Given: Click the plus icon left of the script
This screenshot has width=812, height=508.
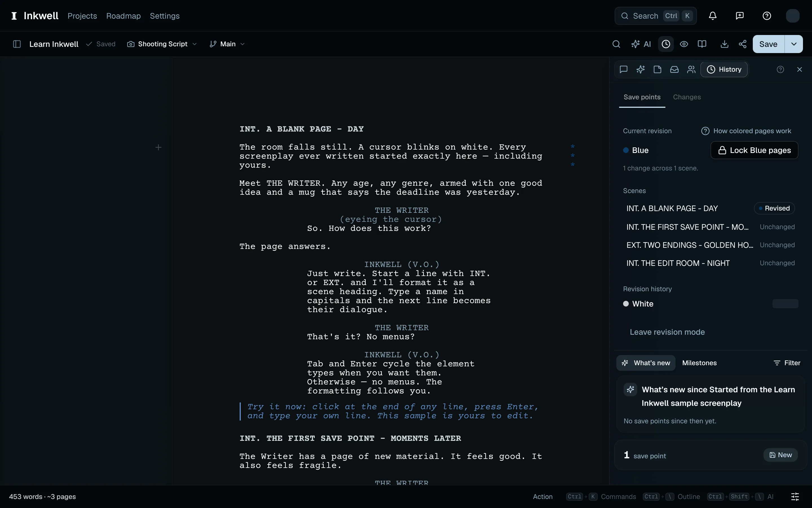Looking at the screenshot, I should click(x=158, y=148).
